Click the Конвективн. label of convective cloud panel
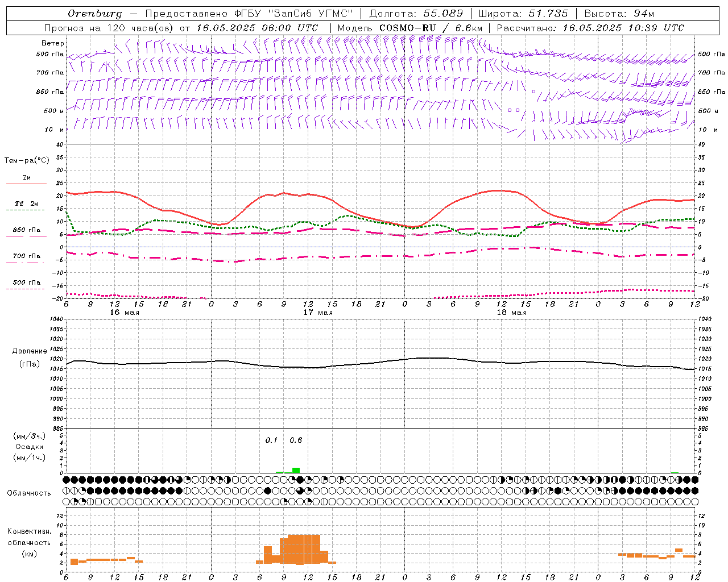The height and width of the screenshot is (582, 728). point(30,531)
